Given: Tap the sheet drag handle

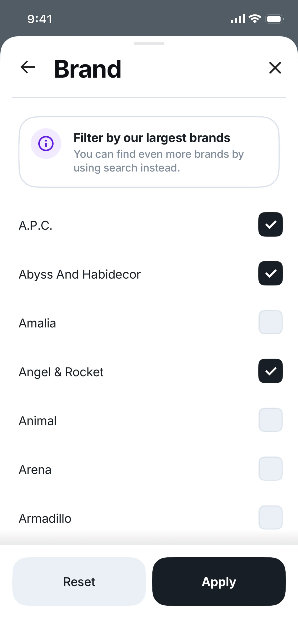Looking at the screenshot, I should click(x=149, y=44).
